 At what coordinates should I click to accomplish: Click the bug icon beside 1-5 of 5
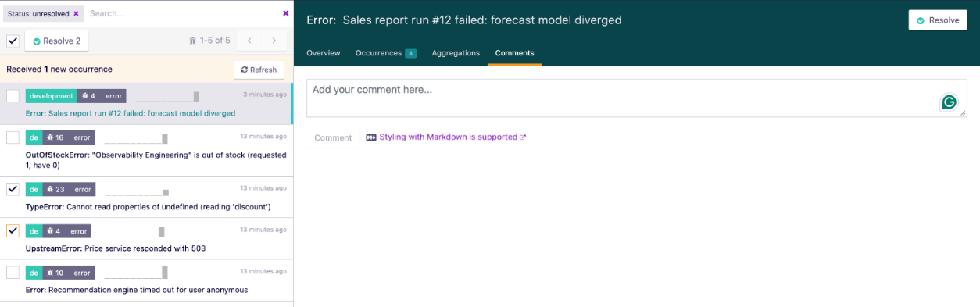pos(192,41)
